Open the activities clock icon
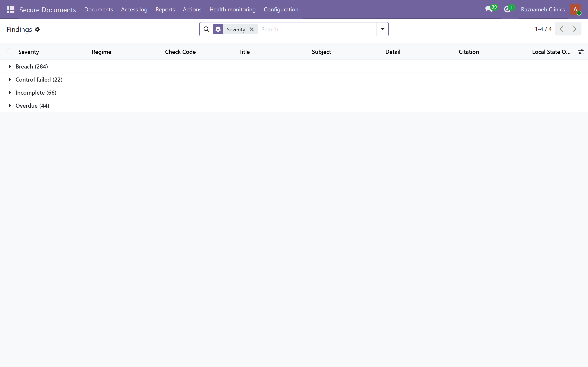The width and height of the screenshot is (588, 367). (507, 9)
